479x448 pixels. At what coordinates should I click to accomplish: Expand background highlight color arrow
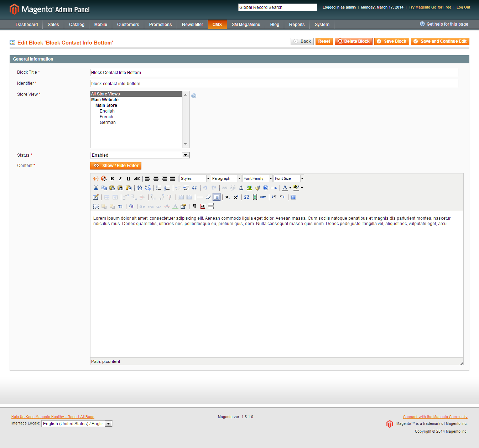tap(302, 188)
